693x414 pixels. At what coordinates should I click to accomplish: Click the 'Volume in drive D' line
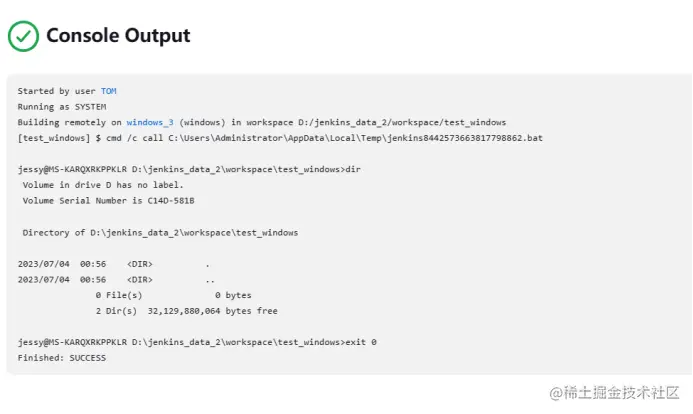tap(103, 185)
